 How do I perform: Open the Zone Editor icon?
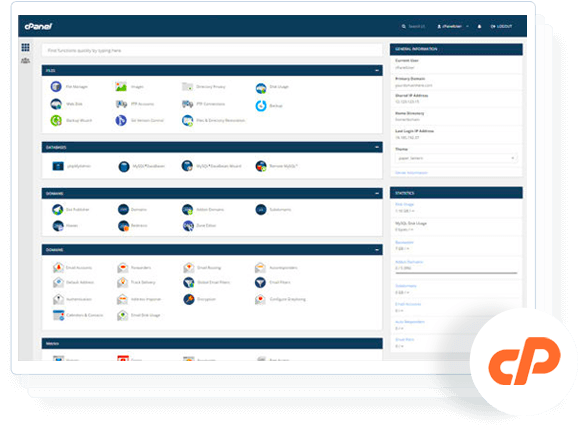[x=188, y=226]
